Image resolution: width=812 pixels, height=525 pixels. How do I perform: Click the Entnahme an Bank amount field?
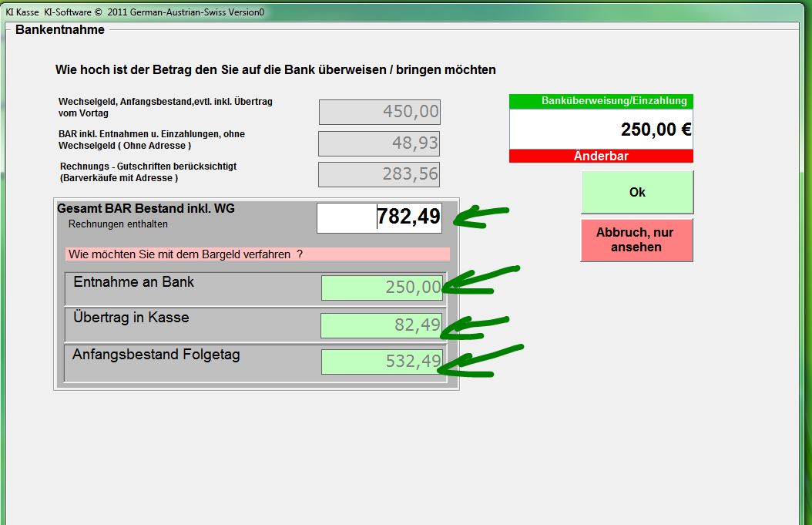pyautogui.click(x=381, y=288)
